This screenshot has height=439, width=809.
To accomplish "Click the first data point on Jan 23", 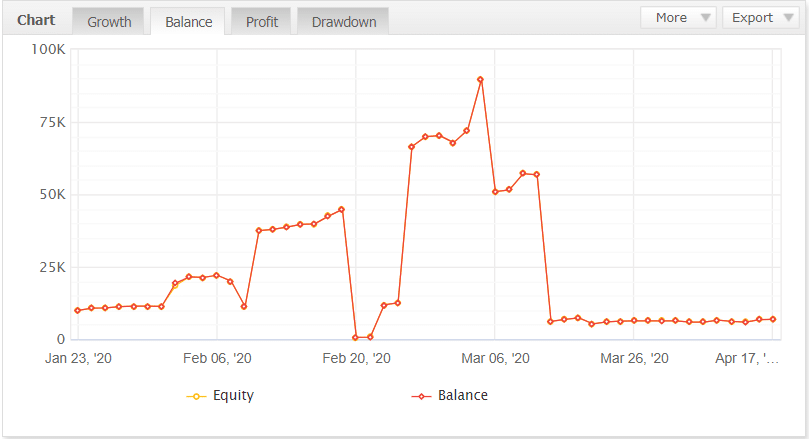I will point(78,310).
